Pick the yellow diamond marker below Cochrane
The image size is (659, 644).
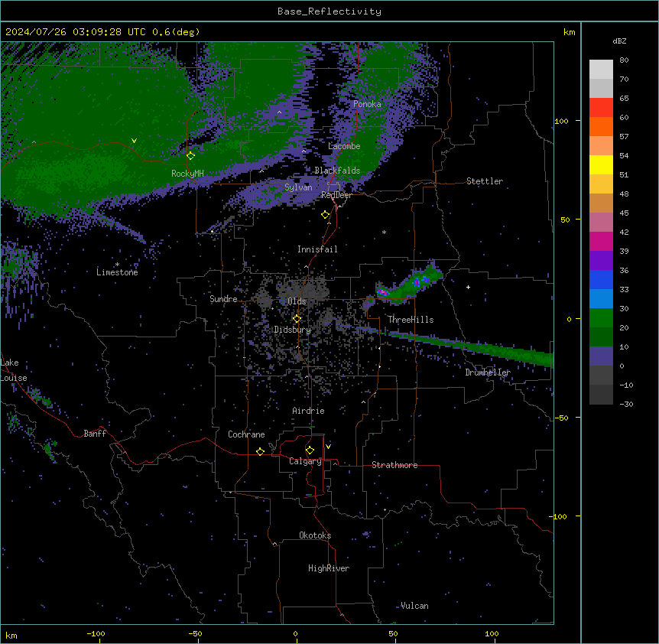pos(260,451)
